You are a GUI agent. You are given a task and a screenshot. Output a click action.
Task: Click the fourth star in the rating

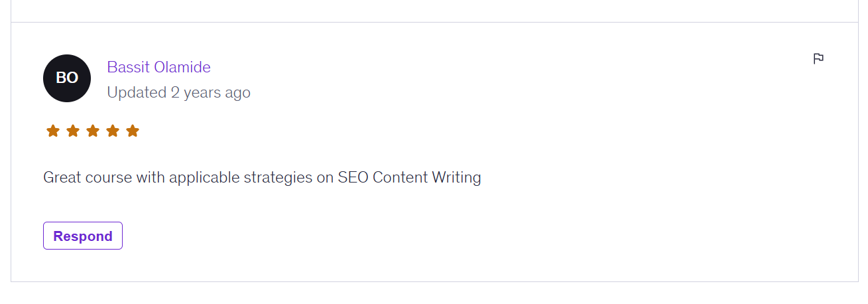(x=113, y=131)
